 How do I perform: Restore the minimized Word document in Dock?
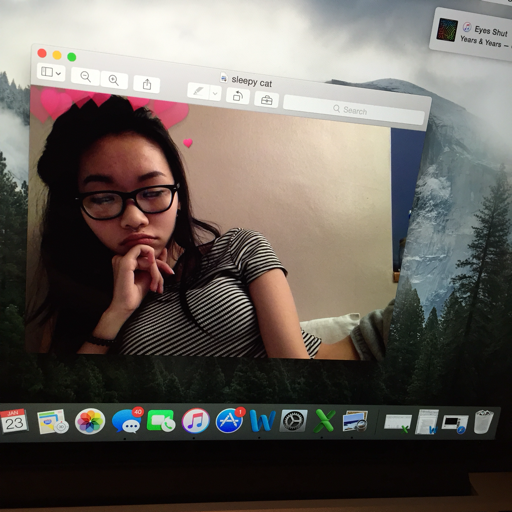tap(427, 422)
